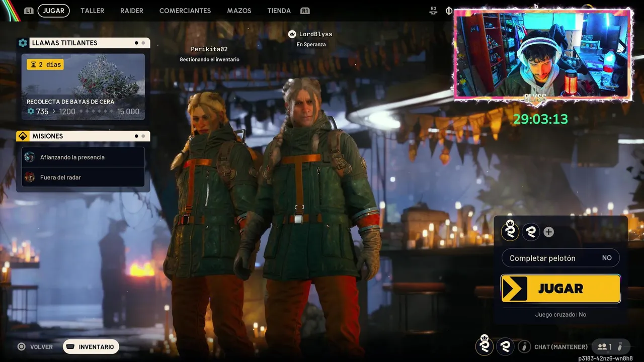This screenshot has height=362, width=644.
Task: Start matchmaking with the yellow JUGAR button
Action: point(560,289)
